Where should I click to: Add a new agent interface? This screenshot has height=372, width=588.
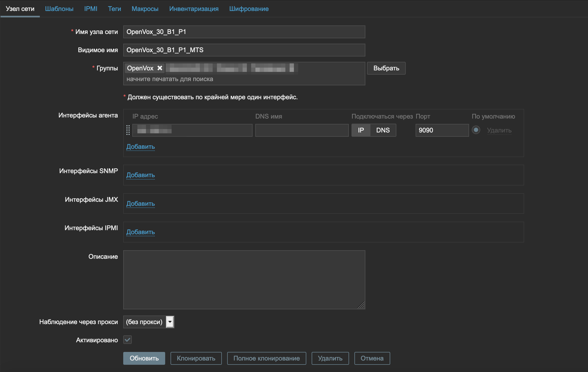click(141, 147)
